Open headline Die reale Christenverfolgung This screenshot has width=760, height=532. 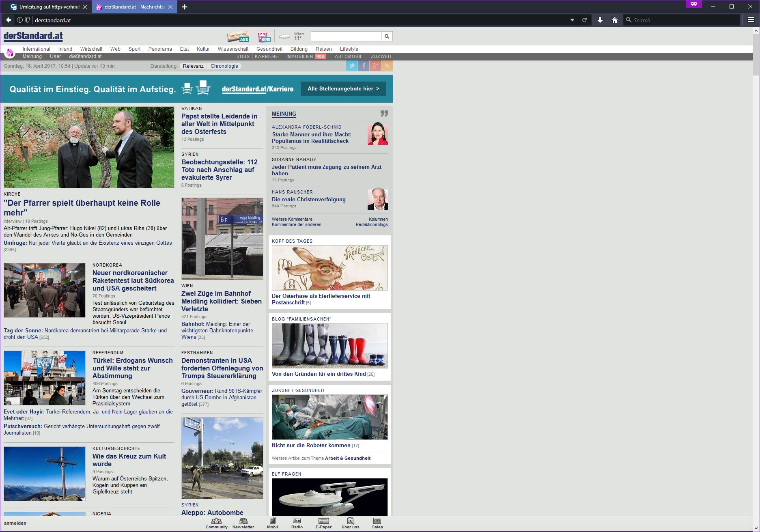pos(309,199)
